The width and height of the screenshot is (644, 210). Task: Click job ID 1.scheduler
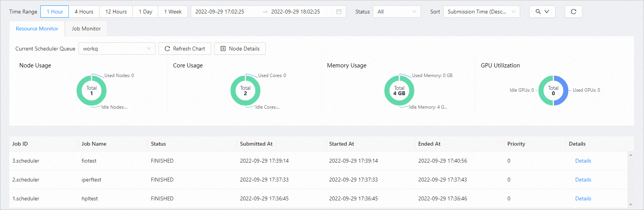pyautogui.click(x=26, y=198)
